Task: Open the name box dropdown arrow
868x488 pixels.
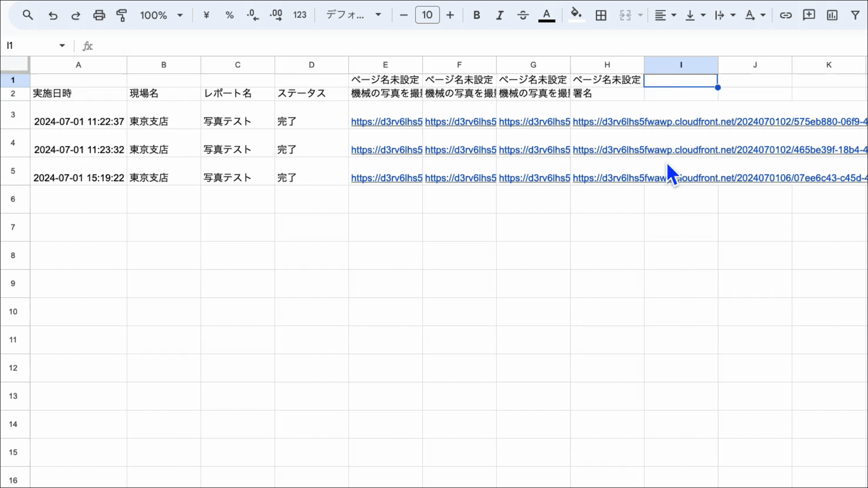Action: 62,45
